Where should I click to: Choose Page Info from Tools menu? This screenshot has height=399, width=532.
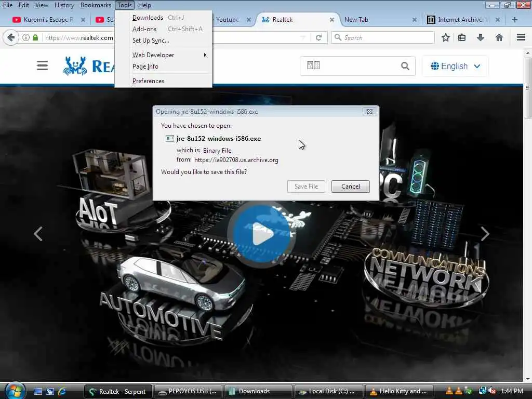tap(164, 66)
